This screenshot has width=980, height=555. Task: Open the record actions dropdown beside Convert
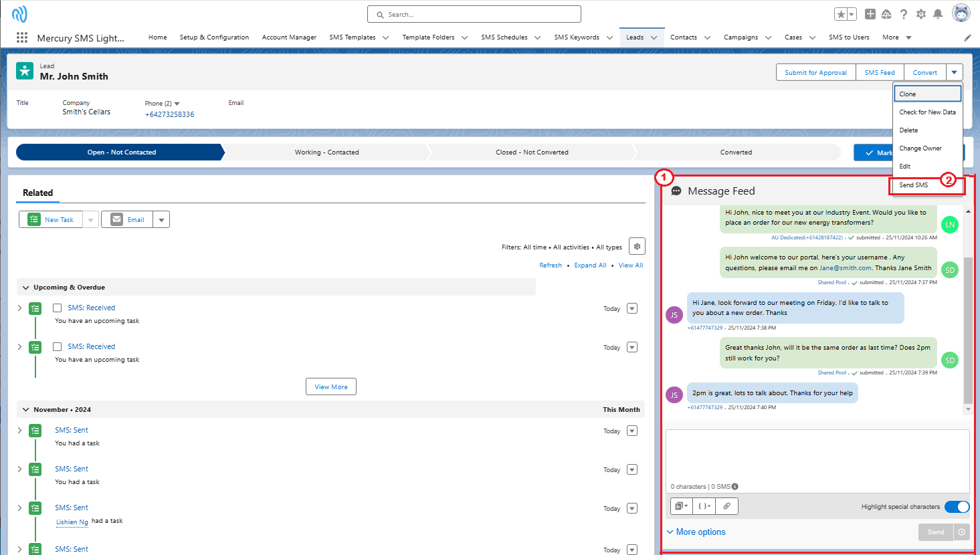tap(955, 72)
